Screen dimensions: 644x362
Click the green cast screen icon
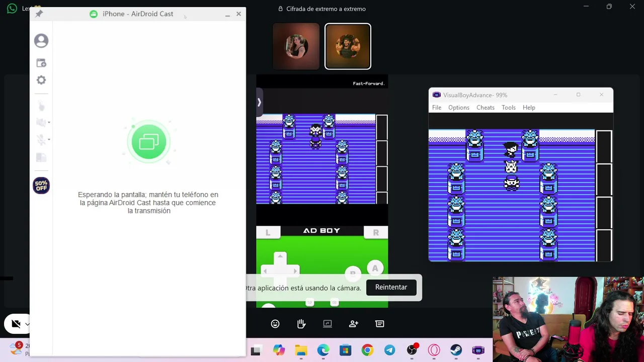148,142
